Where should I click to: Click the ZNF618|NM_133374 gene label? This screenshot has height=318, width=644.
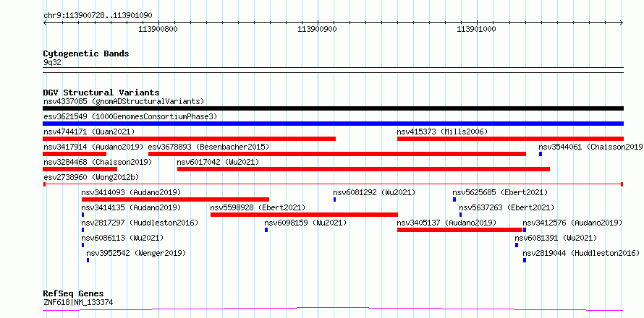pos(78,303)
